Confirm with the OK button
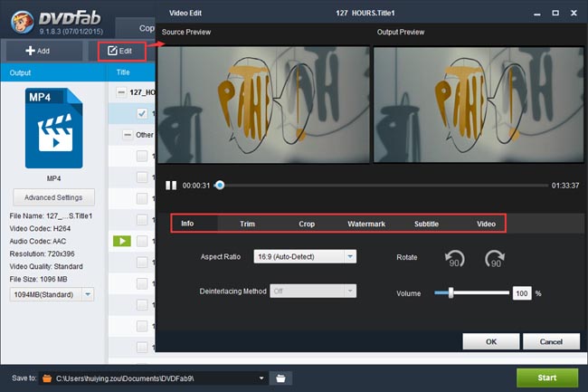This screenshot has width=588, height=392. (491, 341)
